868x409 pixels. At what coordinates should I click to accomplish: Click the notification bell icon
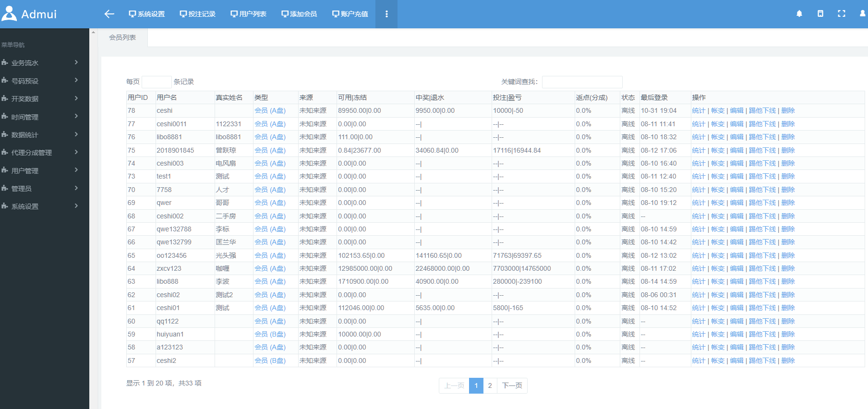(x=799, y=14)
